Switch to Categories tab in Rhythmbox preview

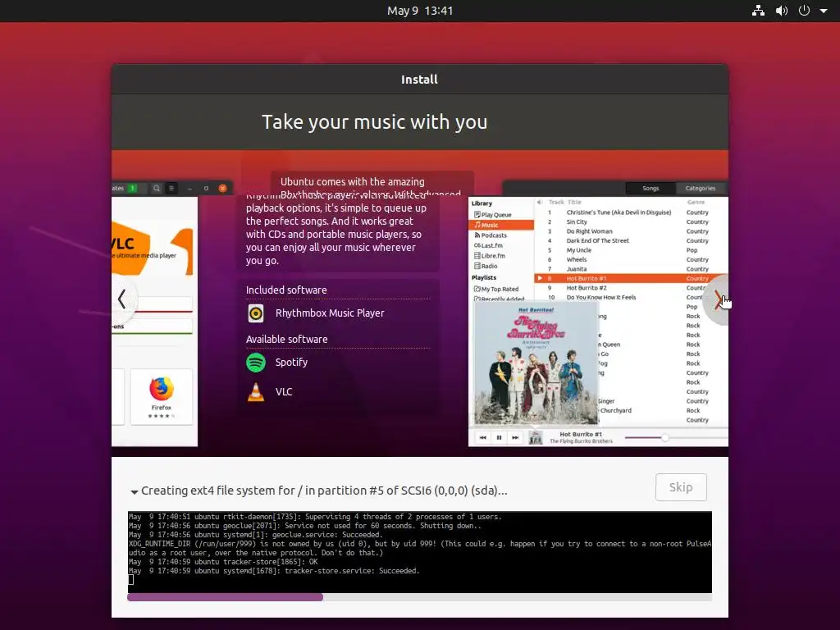point(701,188)
